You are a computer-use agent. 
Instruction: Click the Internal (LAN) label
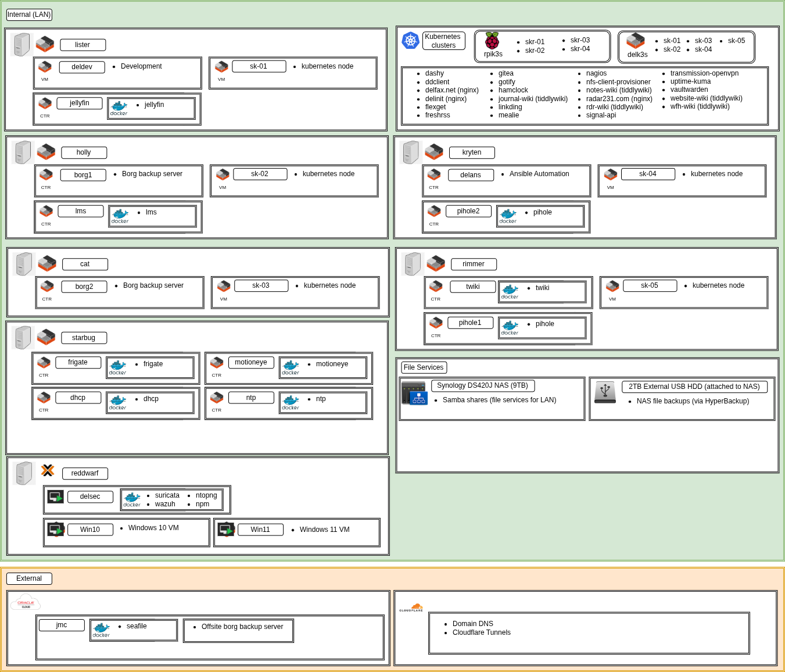pyautogui.click(x=29, y=15)
